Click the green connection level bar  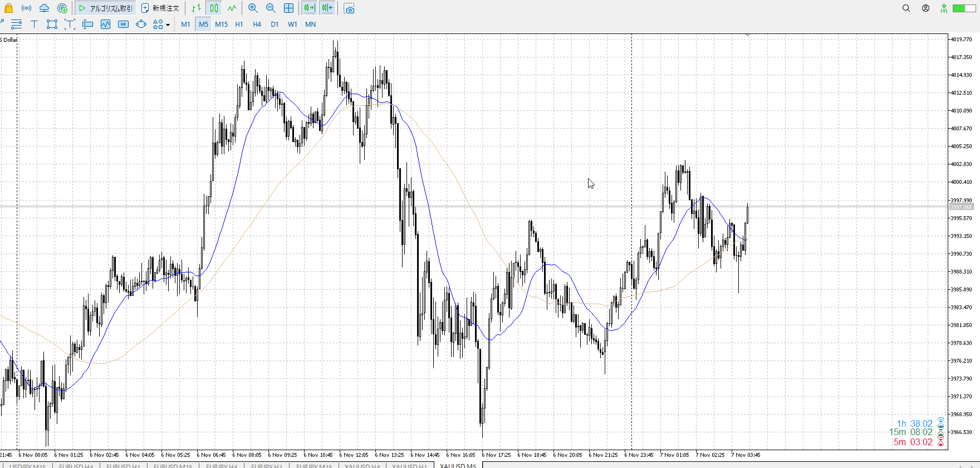[963, 8]
